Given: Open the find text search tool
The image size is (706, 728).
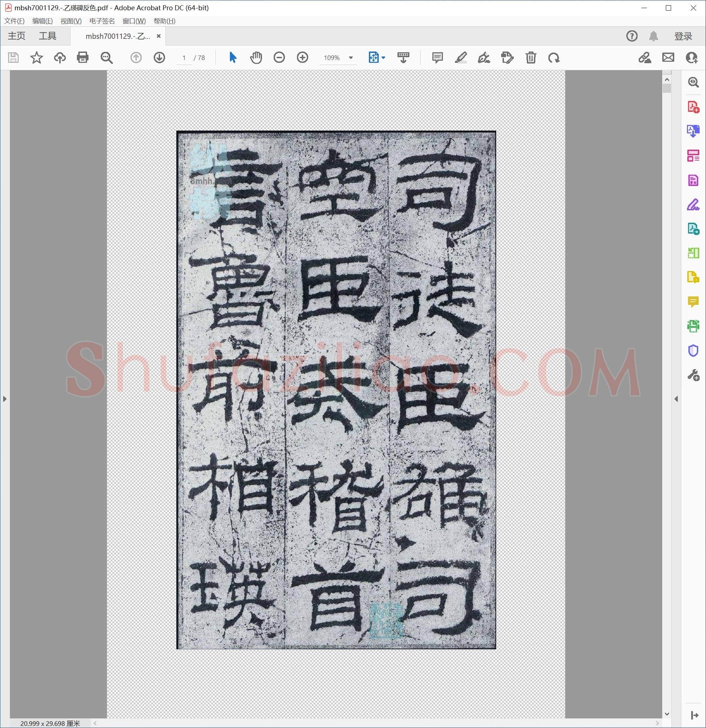Looking at the screenshot, I should tap(106, 58).
